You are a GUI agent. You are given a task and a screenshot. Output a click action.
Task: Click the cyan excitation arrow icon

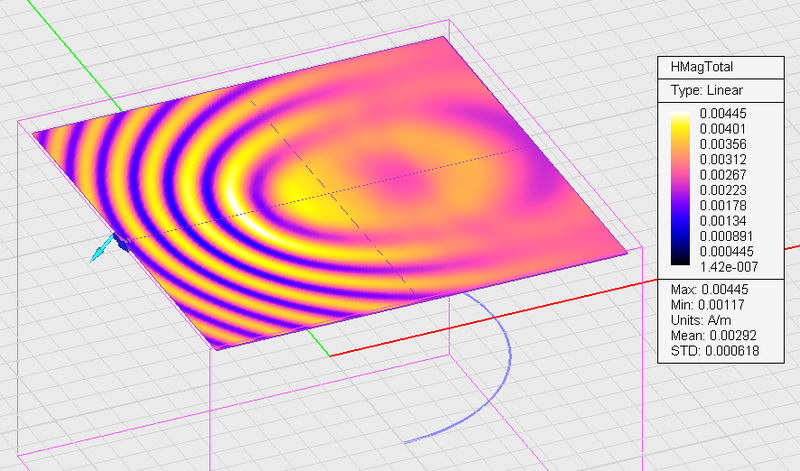tap(99, 251)
